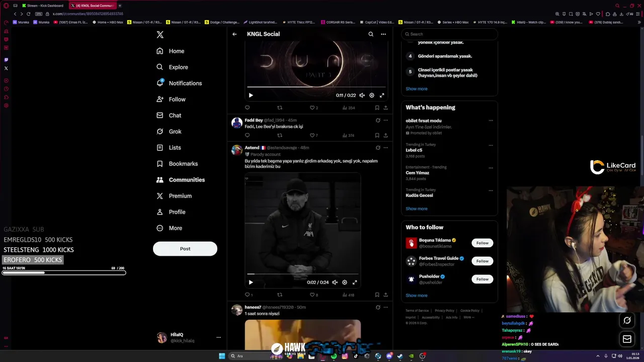This screenshot has width=644, height=362.
Task: Bookmark the Dune video post
Action: click(x=377, y=108)
